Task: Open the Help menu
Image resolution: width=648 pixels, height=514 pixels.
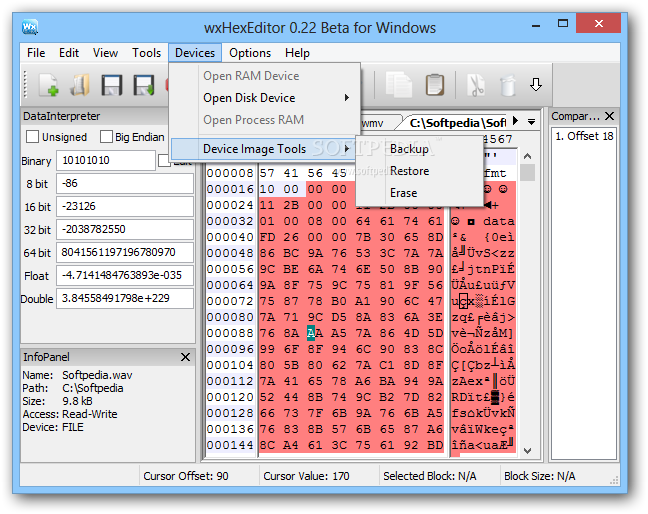Action: (x=297, y=53)
